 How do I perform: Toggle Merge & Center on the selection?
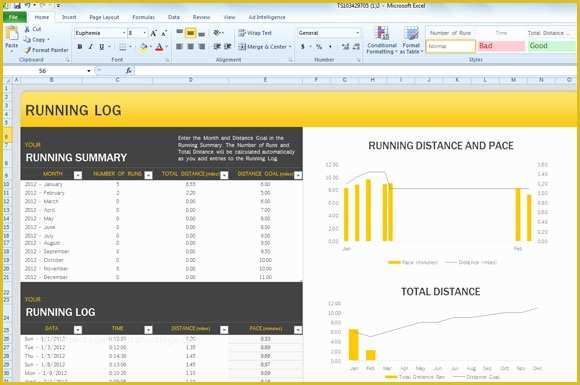[x=262, y=47]
